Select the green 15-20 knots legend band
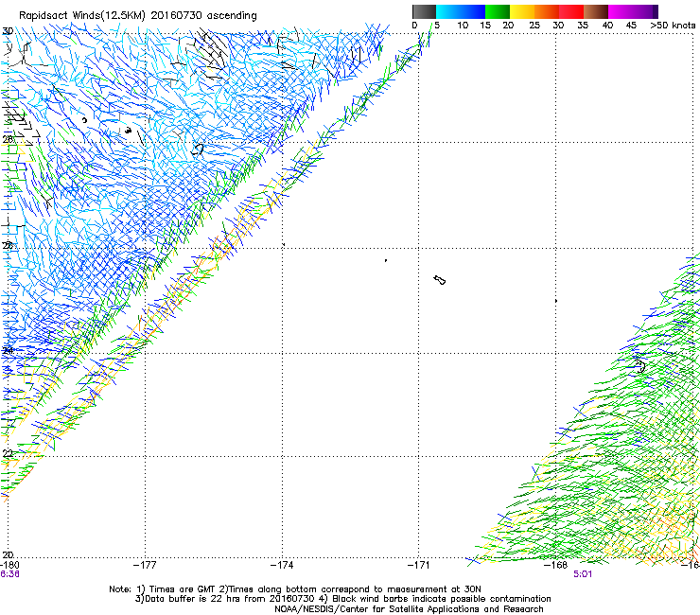This screenshot has height=615, width=700. click(498, 11)
